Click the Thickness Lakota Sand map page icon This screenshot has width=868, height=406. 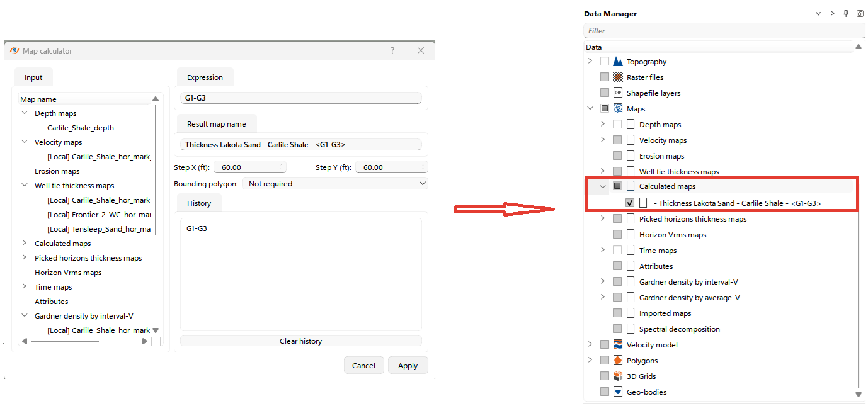click(x=643, y=203)
